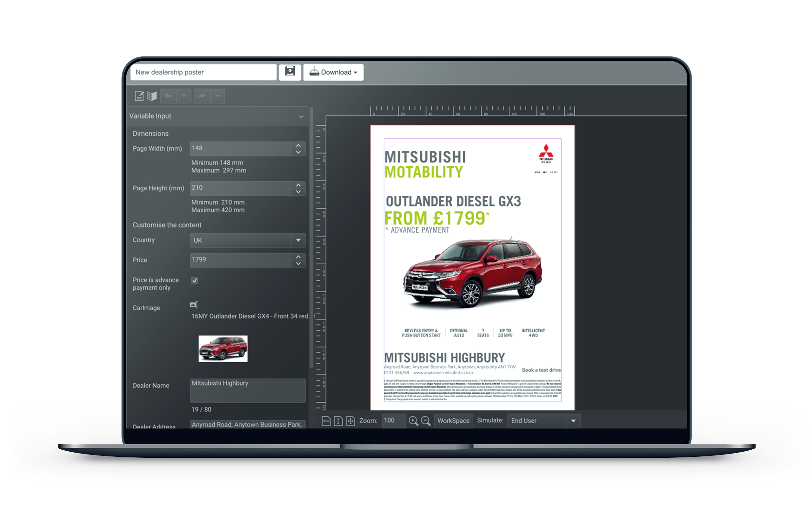Viewport: 812px width, 506px height.
Task: Click the 'Dimensions' section label
Action: point(151,134)
